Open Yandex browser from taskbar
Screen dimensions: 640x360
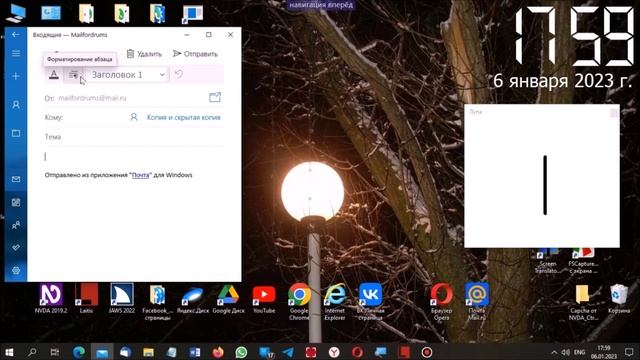334,352
